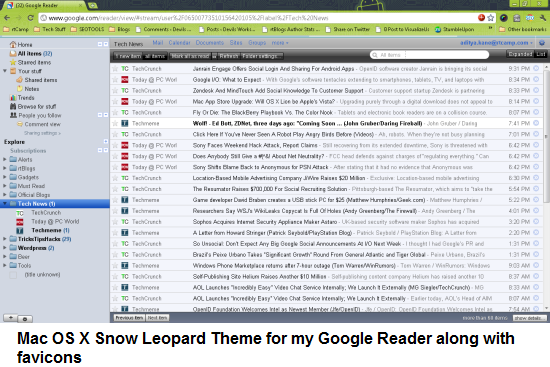Image resolution: width=550 pixels, height=367 pixels.
Task: Star the Angry Birds robot article
Action: [x=115, y=134]
